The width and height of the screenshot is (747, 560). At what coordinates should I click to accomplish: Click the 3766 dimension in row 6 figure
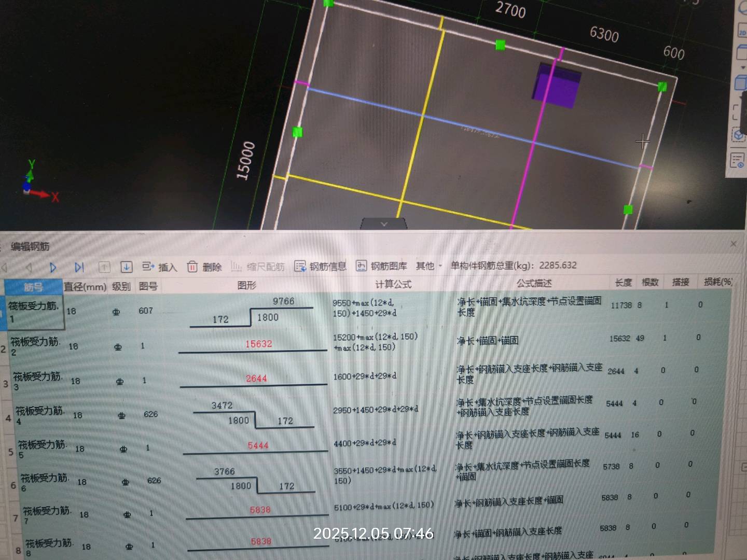point(225,471)
